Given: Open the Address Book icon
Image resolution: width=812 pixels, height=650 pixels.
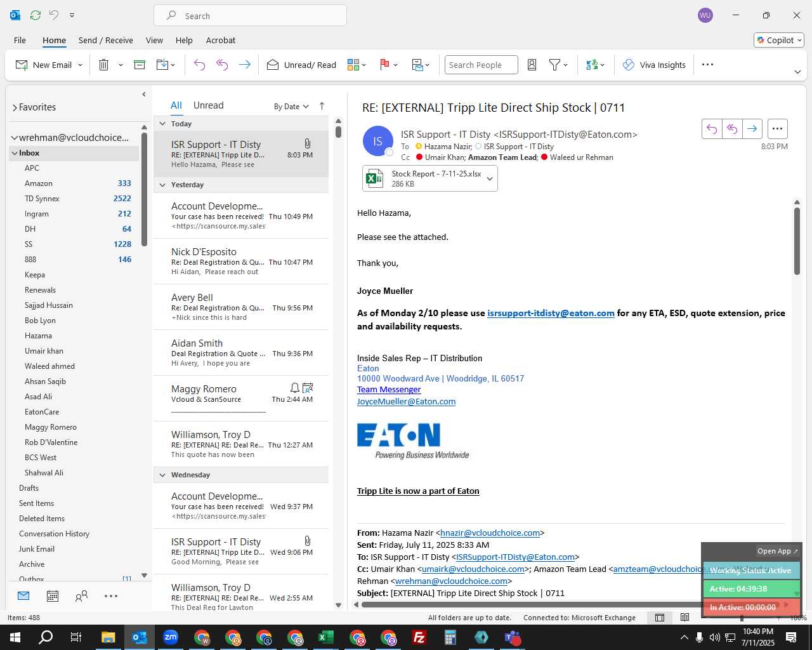Looking at the screenshot, I should click(532, 65).
